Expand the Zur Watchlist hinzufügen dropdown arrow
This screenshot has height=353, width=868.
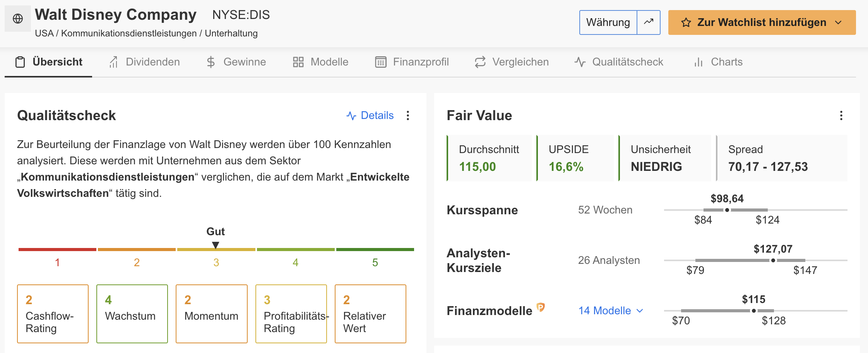tap(839, 22)
